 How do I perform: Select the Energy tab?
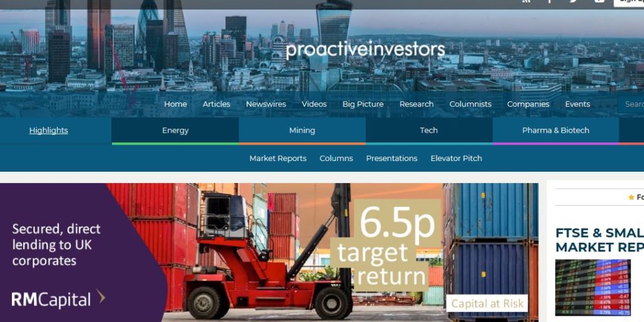(175, 131)
